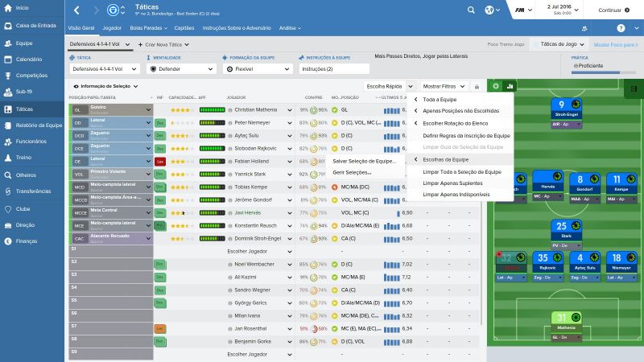Expand the Goleiro role dropdown arrow

[149, 109]
